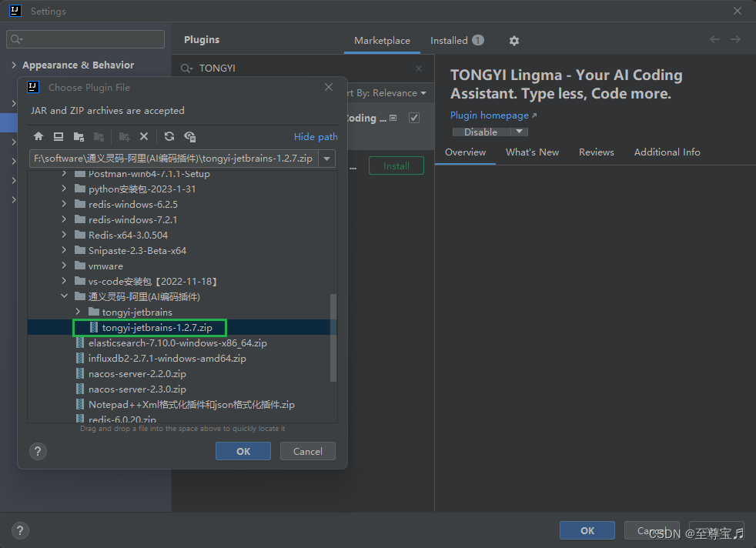This screenshot has width=756, height=548.
Task: Navigate back with the left arrow icon
Action: pyautogui.click(x=714, y=39)
